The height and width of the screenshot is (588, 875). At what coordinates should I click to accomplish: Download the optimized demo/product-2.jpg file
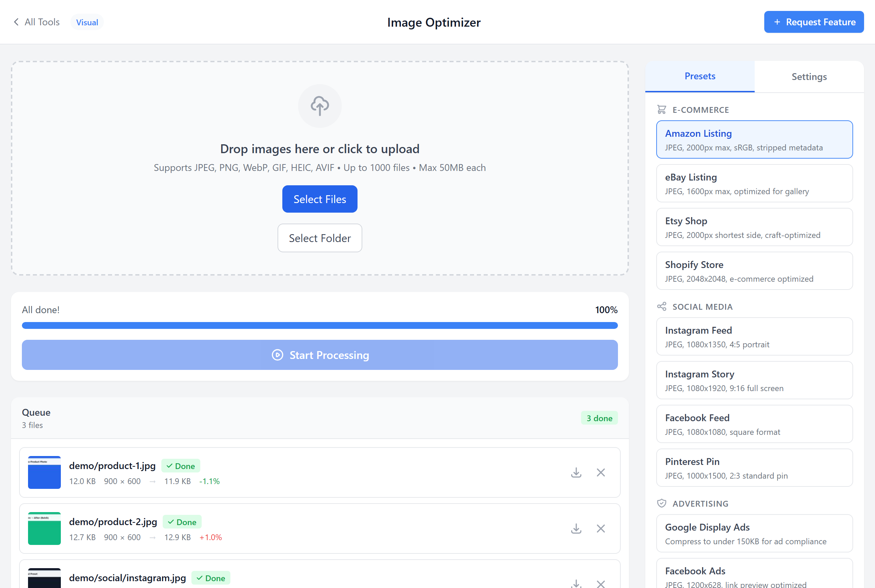coord(576,529)
